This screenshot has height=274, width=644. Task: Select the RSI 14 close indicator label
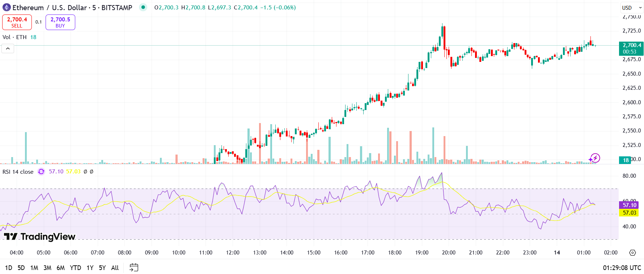[18, 172]
